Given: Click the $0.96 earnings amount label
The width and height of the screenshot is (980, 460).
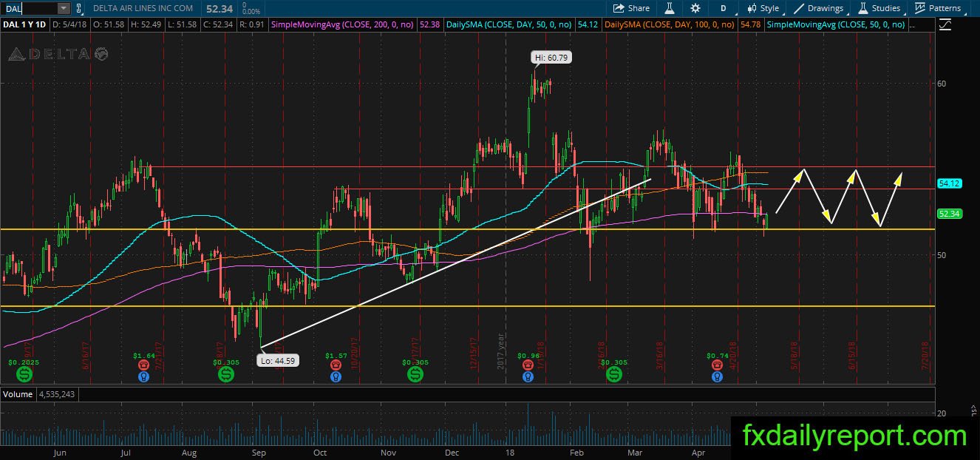Looking at the screenshot, I should 528,356.
